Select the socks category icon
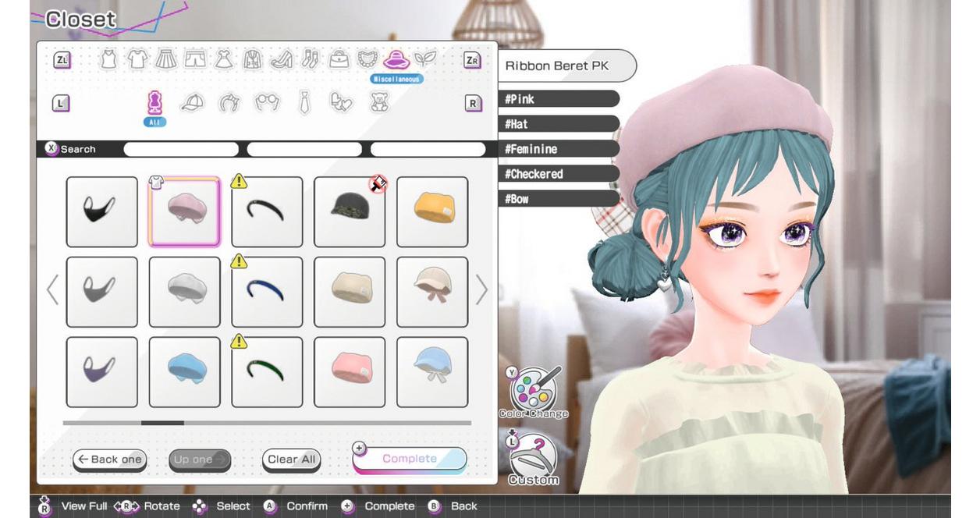Screen dimensions: 980x518 pos(310,59)
